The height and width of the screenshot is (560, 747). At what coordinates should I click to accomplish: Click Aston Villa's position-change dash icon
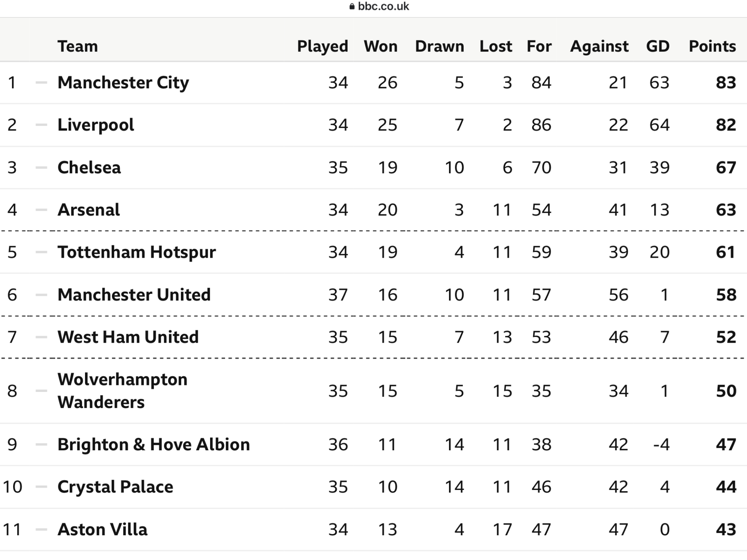pos(41,529)
